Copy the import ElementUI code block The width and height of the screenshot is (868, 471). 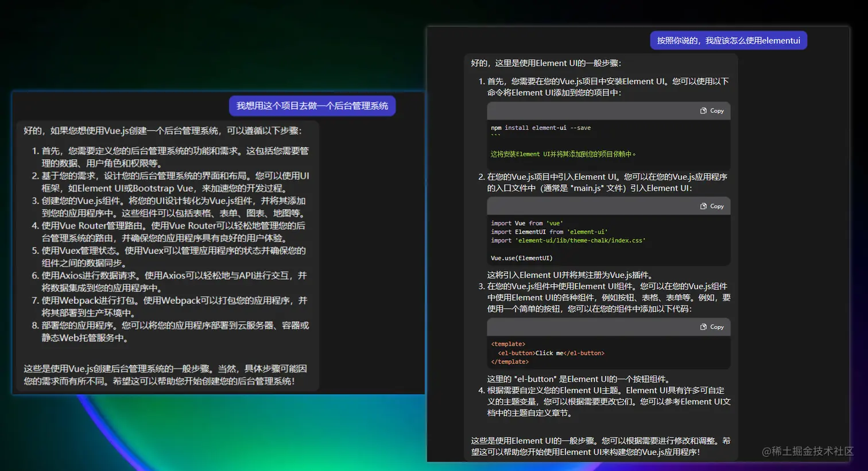point(712,206)
